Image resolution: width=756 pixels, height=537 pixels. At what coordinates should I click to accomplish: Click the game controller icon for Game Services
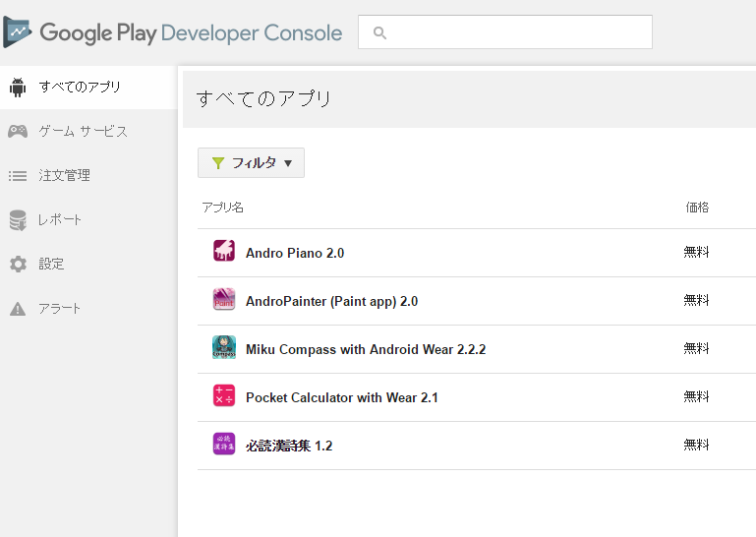18,131
